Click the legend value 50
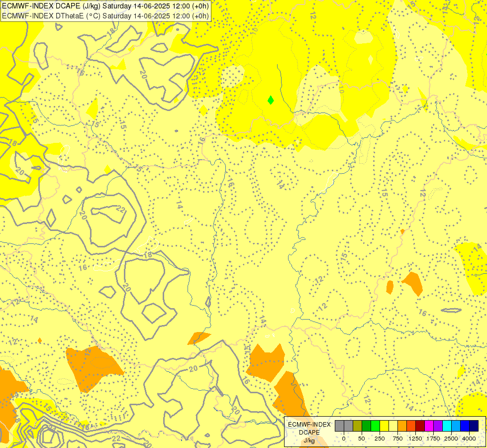Viewport: 487px width, 448px height. (x=362, y=439)
